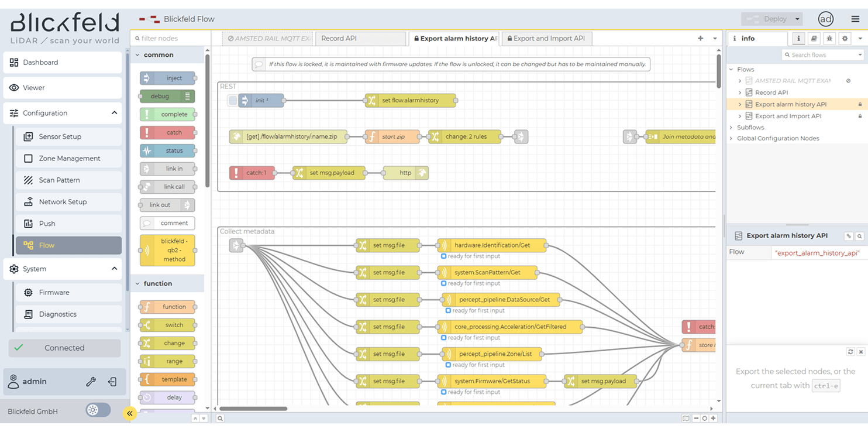Switch to Export and Import API tab
This screenshot has height=432, width=868.
click(x=547, y=39)
